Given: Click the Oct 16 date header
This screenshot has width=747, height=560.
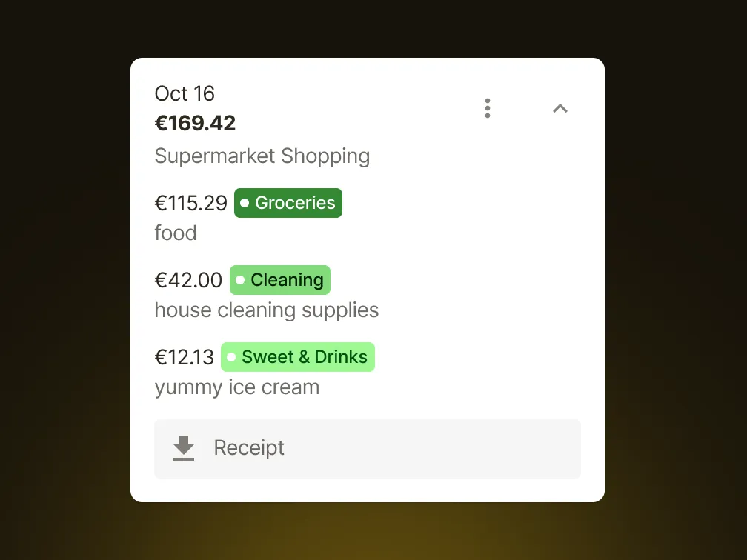Looking at the screenshot, I should (x=184, y=93).
